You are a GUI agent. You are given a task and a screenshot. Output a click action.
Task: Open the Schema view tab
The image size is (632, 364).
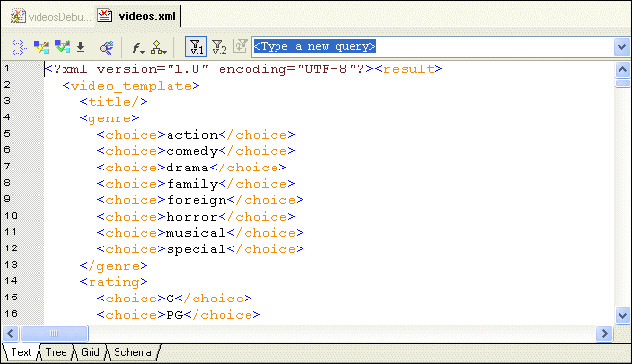pyautogui.click(x=133, y=352)
